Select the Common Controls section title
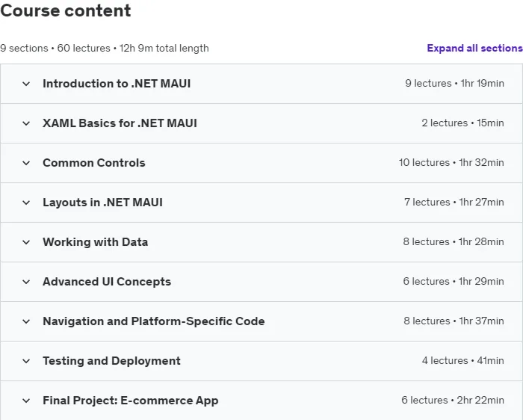Screen dimensions: 523x420 click(x=94, y=163)
